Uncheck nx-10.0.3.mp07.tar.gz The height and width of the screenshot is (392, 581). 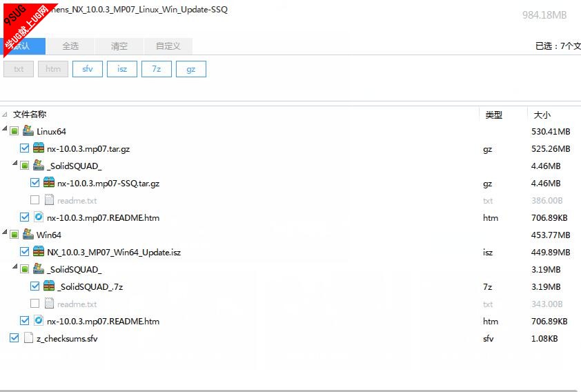tap(24, 148)
